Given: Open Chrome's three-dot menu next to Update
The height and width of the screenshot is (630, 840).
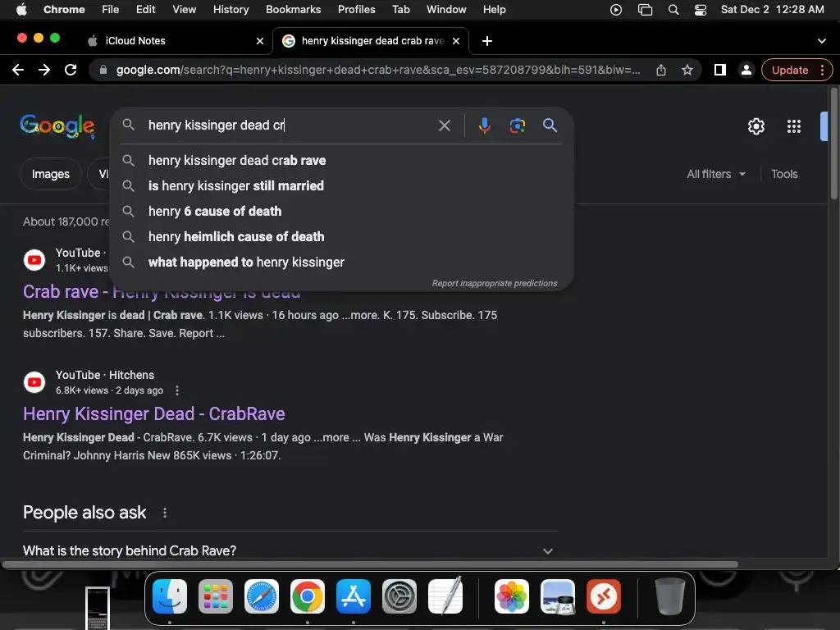Looking at the screenshot, I should click(822, 70).
